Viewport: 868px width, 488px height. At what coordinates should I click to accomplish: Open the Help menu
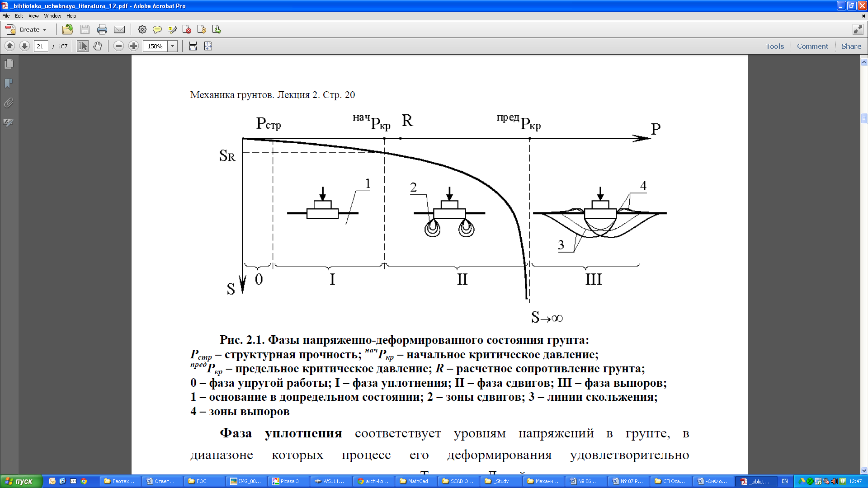(x=71, y=16)
